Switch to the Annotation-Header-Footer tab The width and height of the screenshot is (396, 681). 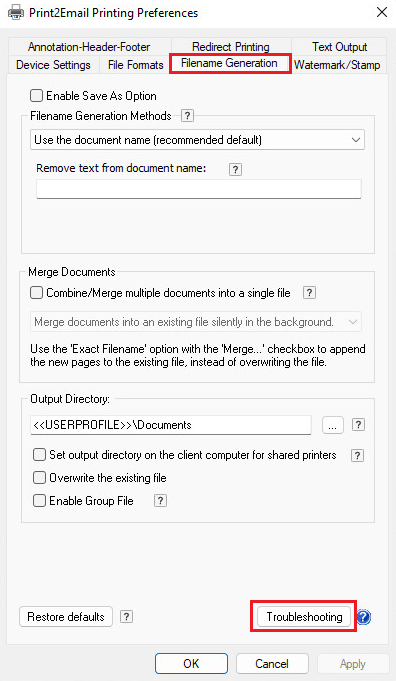89,46
